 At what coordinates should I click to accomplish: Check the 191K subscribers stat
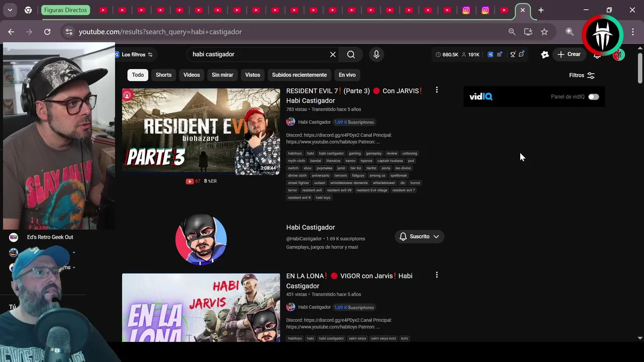(470, 54)
